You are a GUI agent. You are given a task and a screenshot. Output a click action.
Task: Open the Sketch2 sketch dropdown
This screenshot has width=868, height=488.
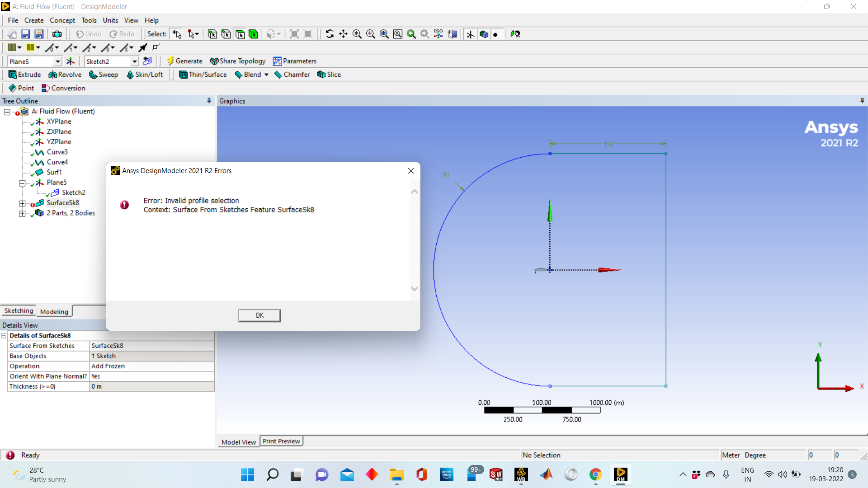(134, 61)
